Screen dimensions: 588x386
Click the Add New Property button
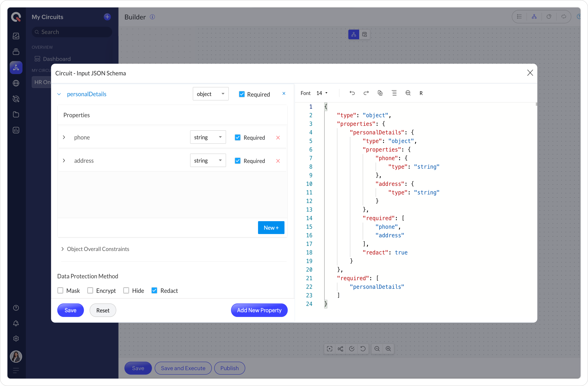point(259,310)
